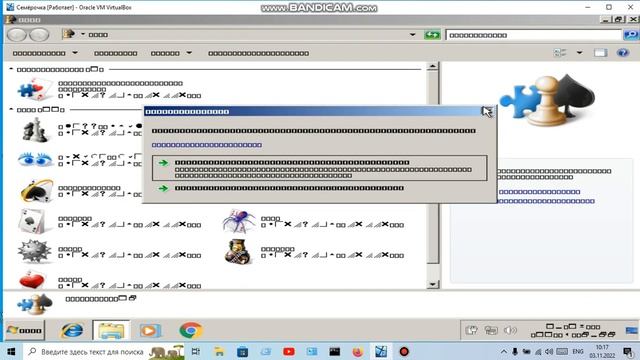This screenshot has width=640, height=360.
Task: Open Firefox from host taskbar
Action: point(358,351)
